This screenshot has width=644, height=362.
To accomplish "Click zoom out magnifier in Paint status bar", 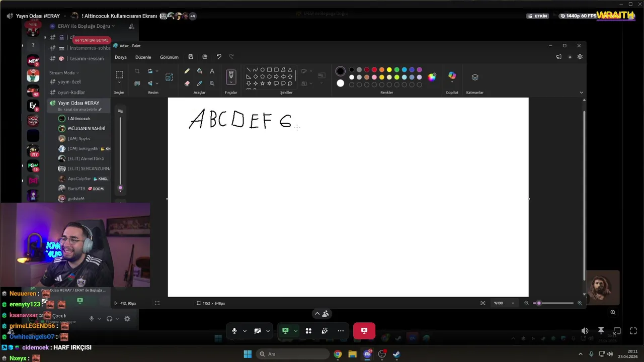I will coord(527,303).
